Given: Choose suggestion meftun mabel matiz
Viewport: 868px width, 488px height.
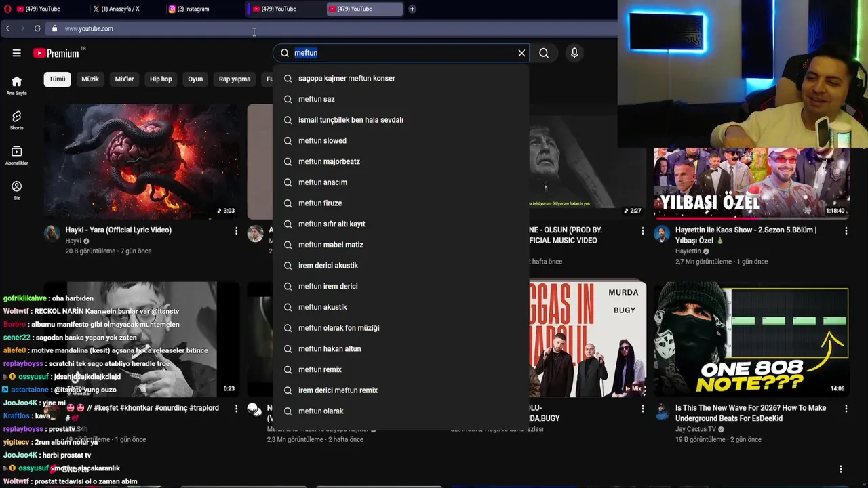Looking at the screenshot, I should point(401,245).
